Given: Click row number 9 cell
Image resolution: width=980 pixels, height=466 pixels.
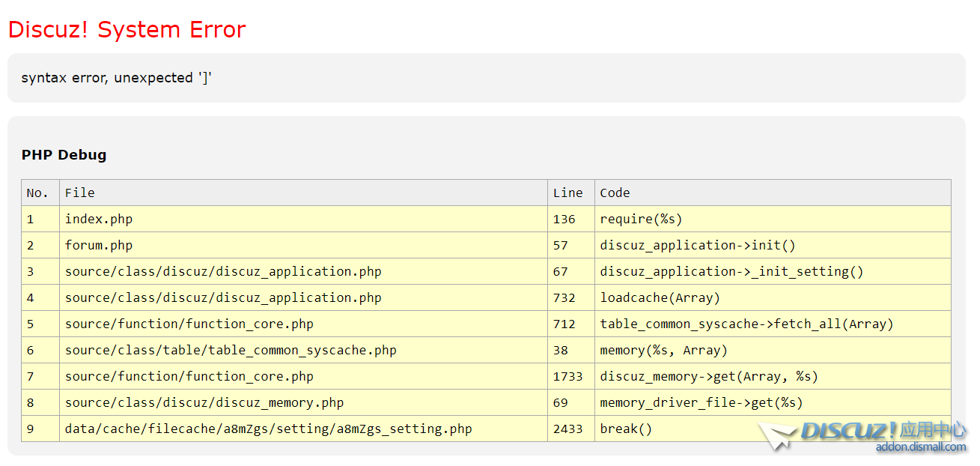Looking at the screenshot, I should point(40,429).
